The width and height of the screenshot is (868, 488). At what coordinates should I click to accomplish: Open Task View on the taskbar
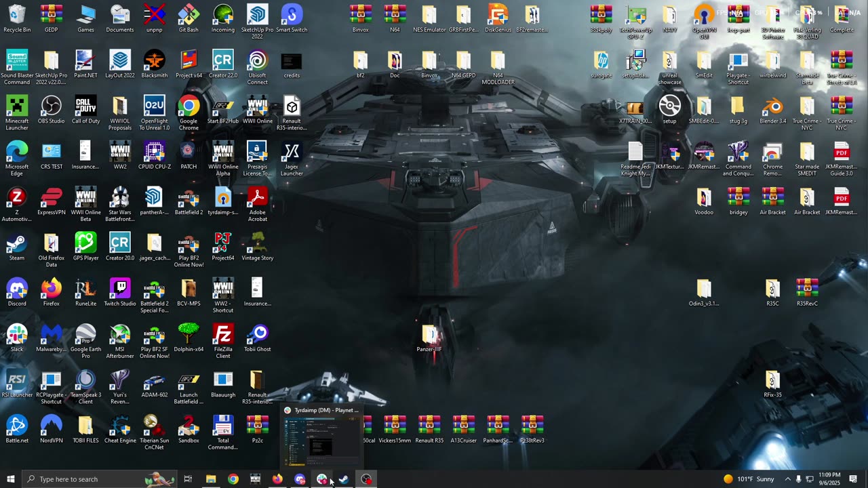coord(188,479)
